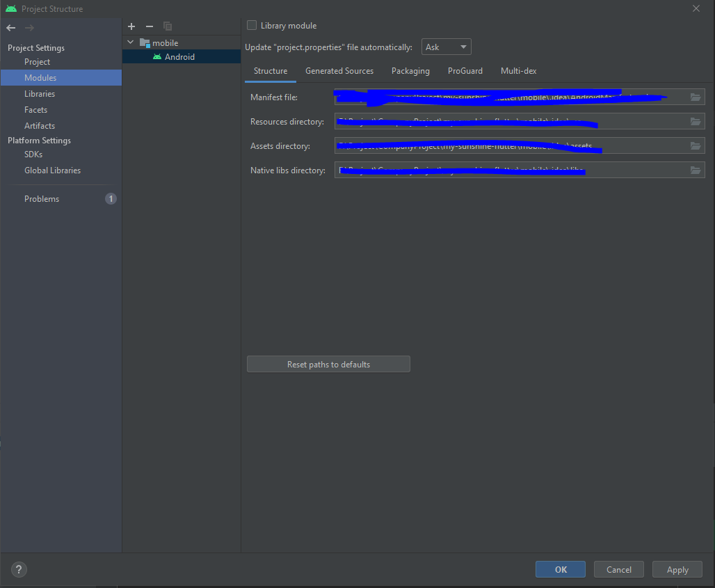
Task: Copy the selected module
Action: [x=168, y=26]
